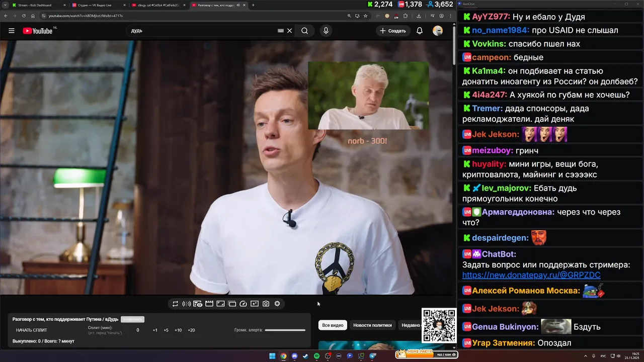Viewport: 644px width, 362px height.
Task: Open browser downloads icon
Action: point(419,16)
